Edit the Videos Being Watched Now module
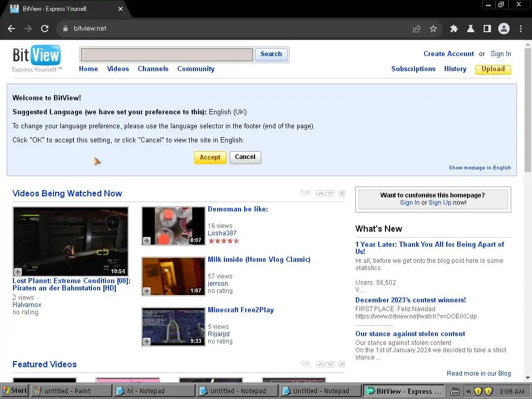The width and height of the screenshot is (532, 399). (x=305, y=193)
